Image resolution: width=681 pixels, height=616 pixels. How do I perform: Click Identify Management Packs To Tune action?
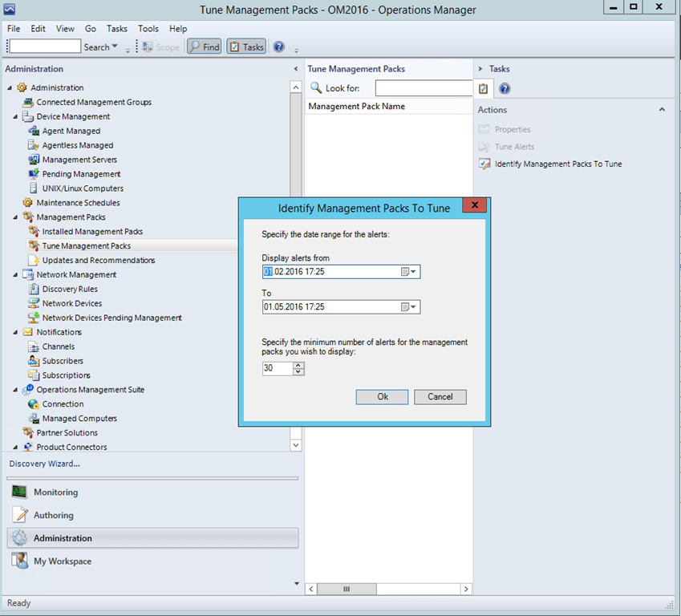point(558,164)
